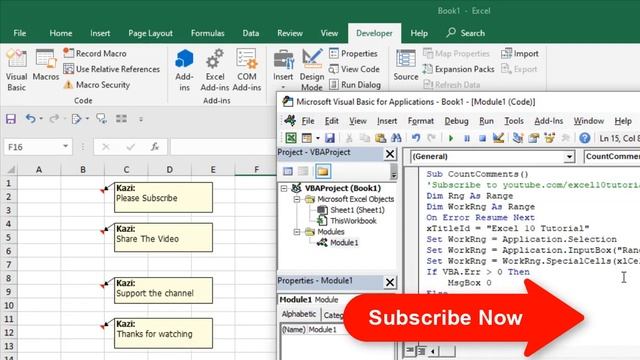This screenshot has height=360, width=640.
Task: Open the Macros dialog
Action: (x=46, y=65)
